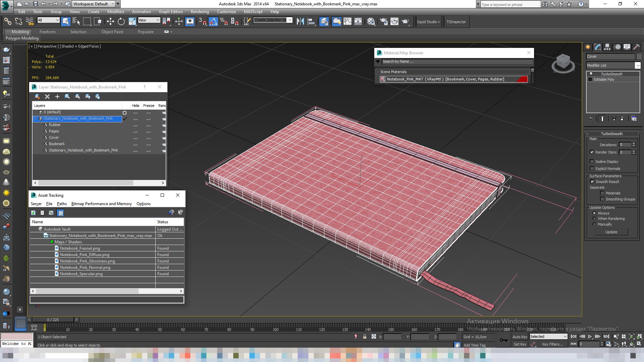The width and height of the screenshot is (644, 362).
Task: Select the Rotate tool
Action: [121, 22]
